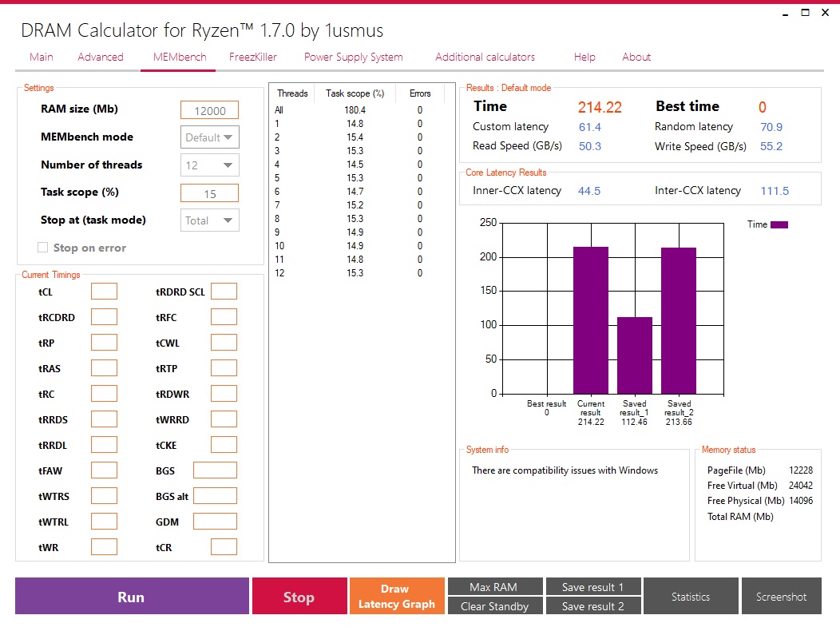
Task: Toggle the Stop on error checkbox
Action: tap(43, 247)
